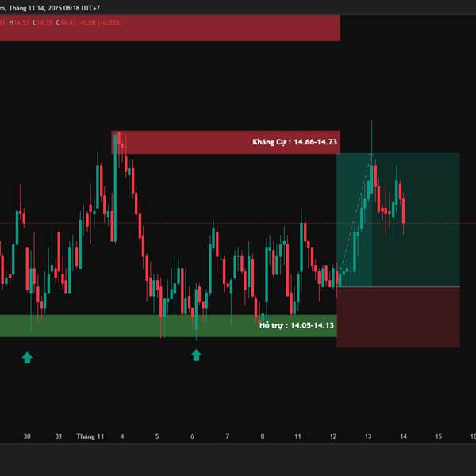Click the position tool's white entry price line
The height and width of the screenshot is (476, 476).
point(398,286)
